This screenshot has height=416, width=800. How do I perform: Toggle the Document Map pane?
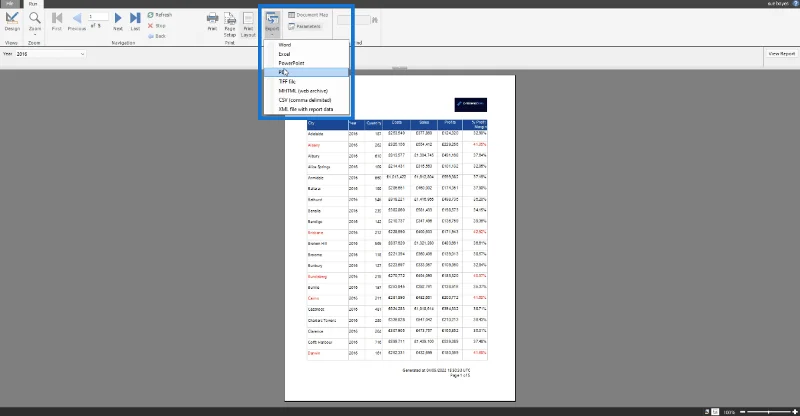click(308, 15)
